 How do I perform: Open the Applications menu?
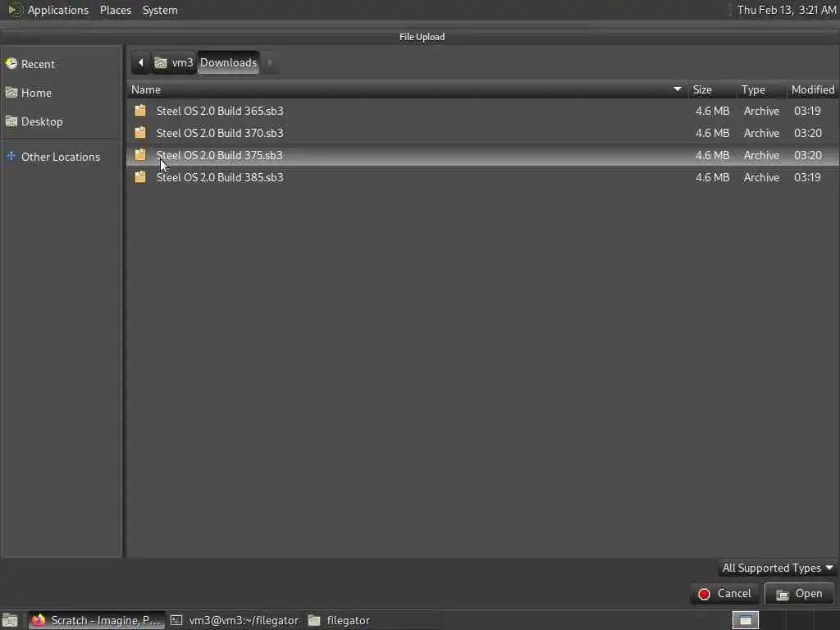click(x=58, y=10)
